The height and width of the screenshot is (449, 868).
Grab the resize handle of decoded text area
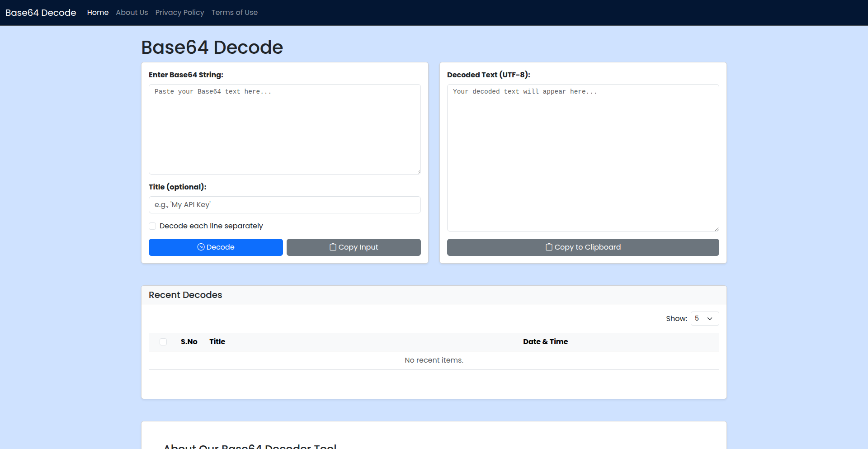click(x=717, y=229)
